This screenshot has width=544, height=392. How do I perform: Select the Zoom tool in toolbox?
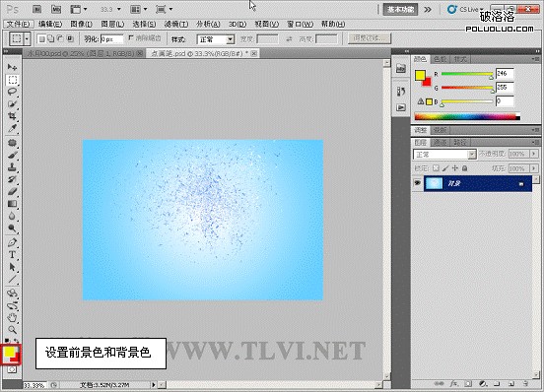pos(12,329)
